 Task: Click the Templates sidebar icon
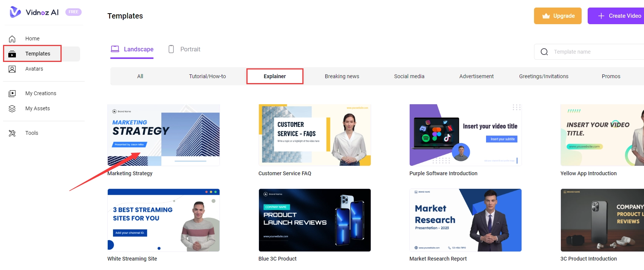[12, 54]
